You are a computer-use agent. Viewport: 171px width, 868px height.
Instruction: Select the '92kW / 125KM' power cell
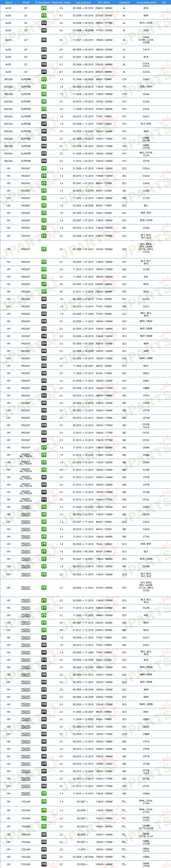(104, 79)
